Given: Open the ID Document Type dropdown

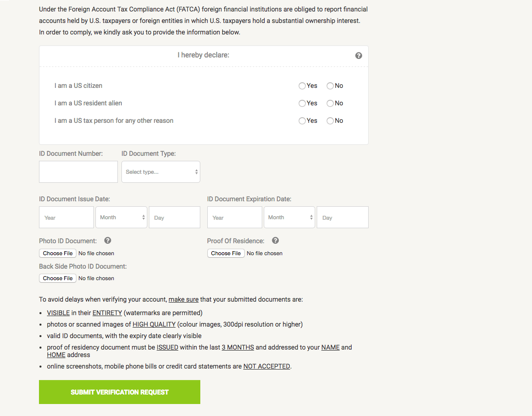Looking at the screenshot, I should pos(161,172).
